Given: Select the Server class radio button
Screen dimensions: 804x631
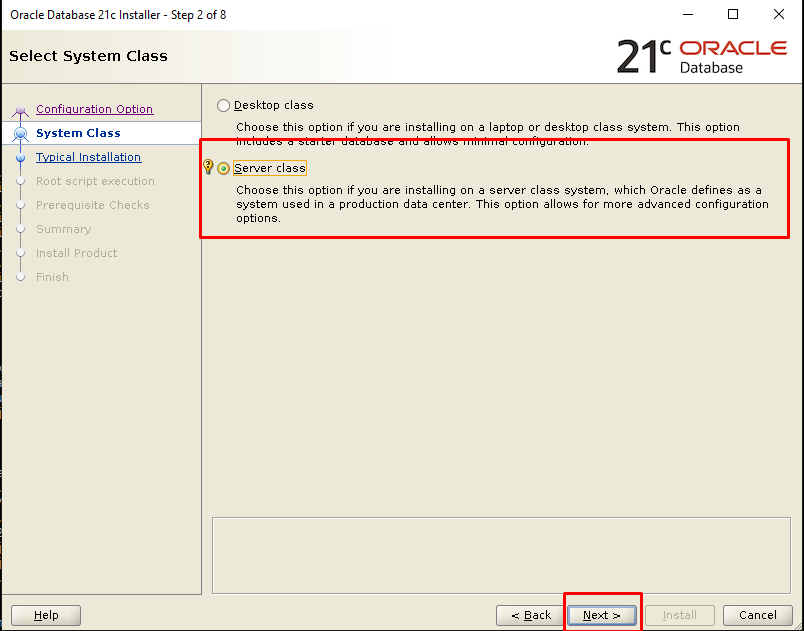Looking at the screenshot, I should click(223, 168).
